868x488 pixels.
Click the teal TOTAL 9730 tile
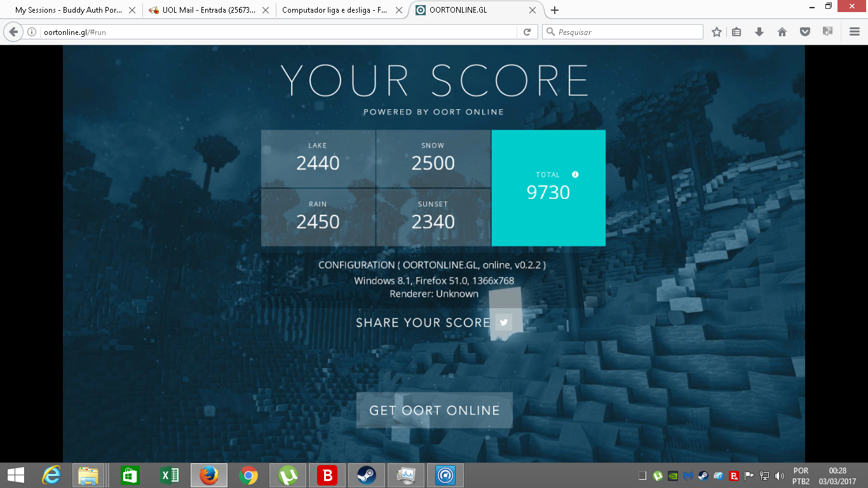click(548, 188)
